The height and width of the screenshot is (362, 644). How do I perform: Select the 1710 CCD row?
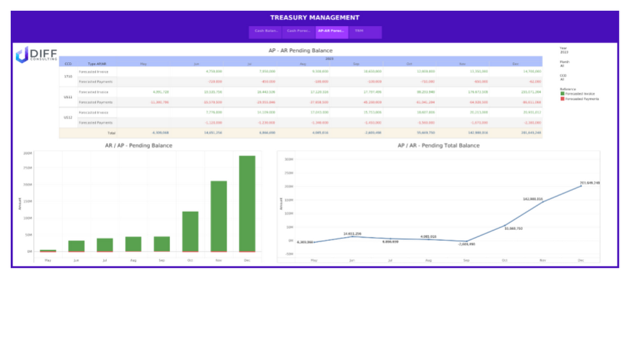click(68, 77)
